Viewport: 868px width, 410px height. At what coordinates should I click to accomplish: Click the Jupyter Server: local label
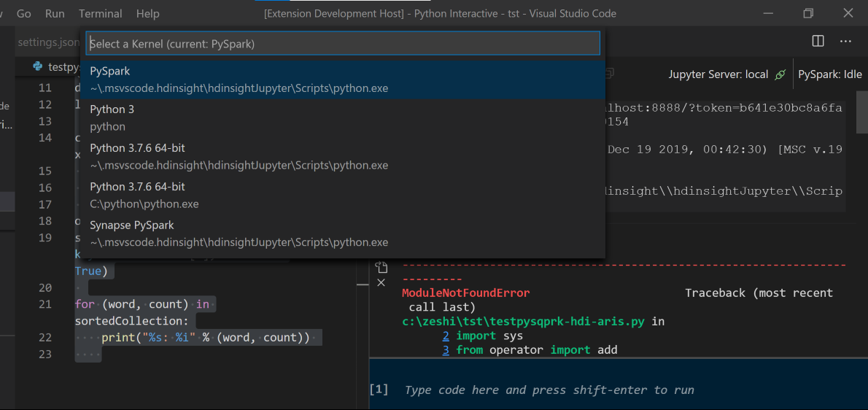718,74
